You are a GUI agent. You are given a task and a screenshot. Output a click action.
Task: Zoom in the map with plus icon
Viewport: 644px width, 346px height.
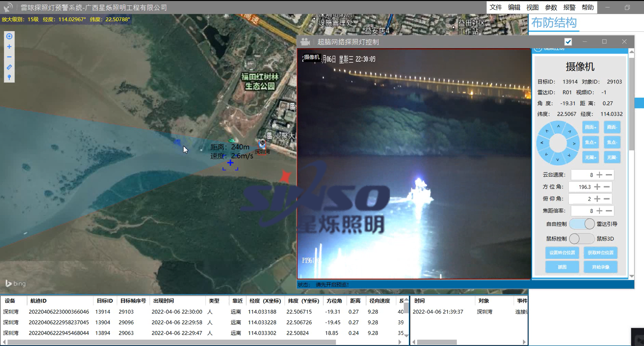point(9,47)
